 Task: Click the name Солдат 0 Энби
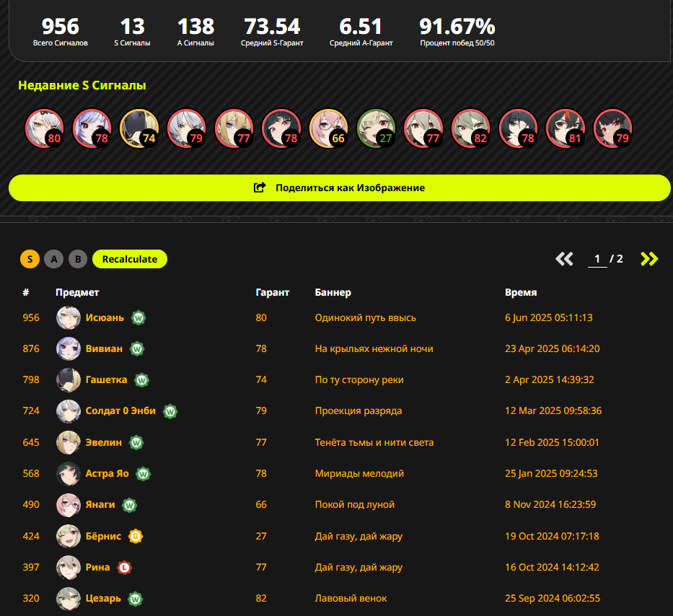click(x=120, y=411)
